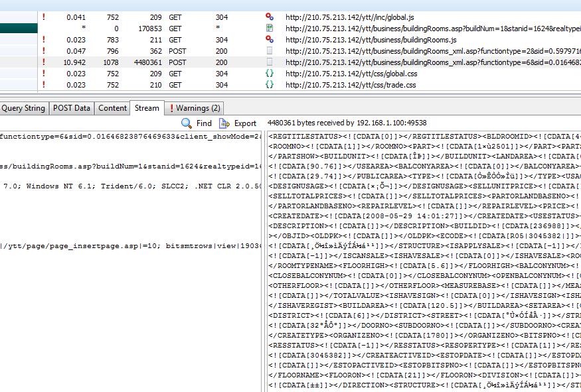Click the page icon for buildingRooms.asp request

[269, 29]
